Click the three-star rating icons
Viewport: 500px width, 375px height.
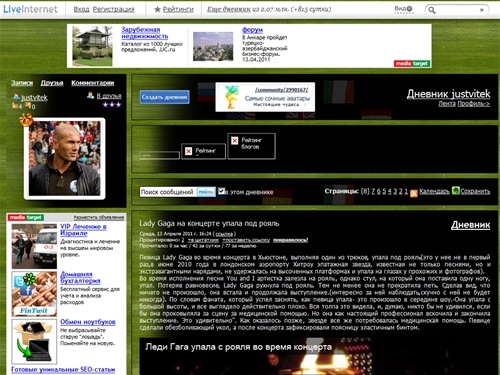[x=112, y=105]
